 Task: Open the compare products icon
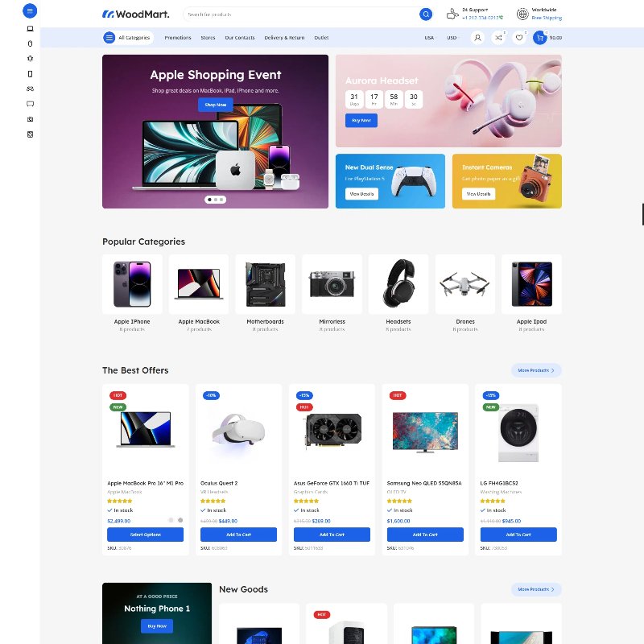498,37
